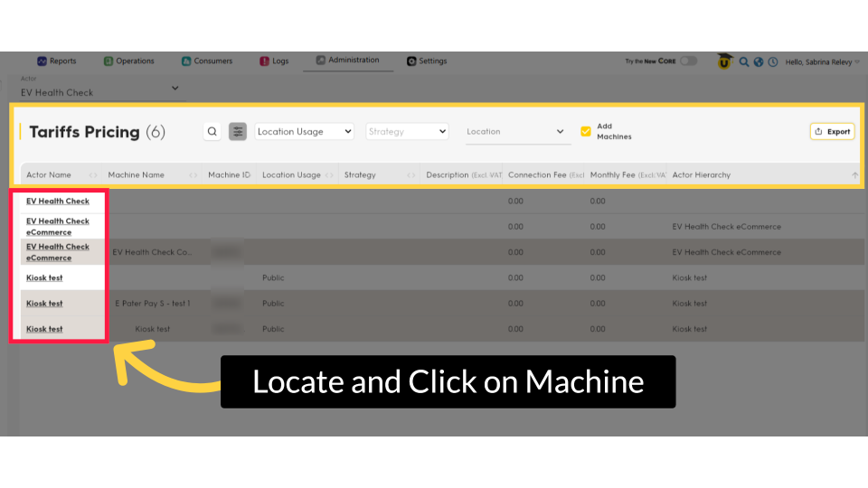Click the resize arrows on Actor Name column
Image resolution: width=868 pixels, height=488 pixels.
point(92,175)
